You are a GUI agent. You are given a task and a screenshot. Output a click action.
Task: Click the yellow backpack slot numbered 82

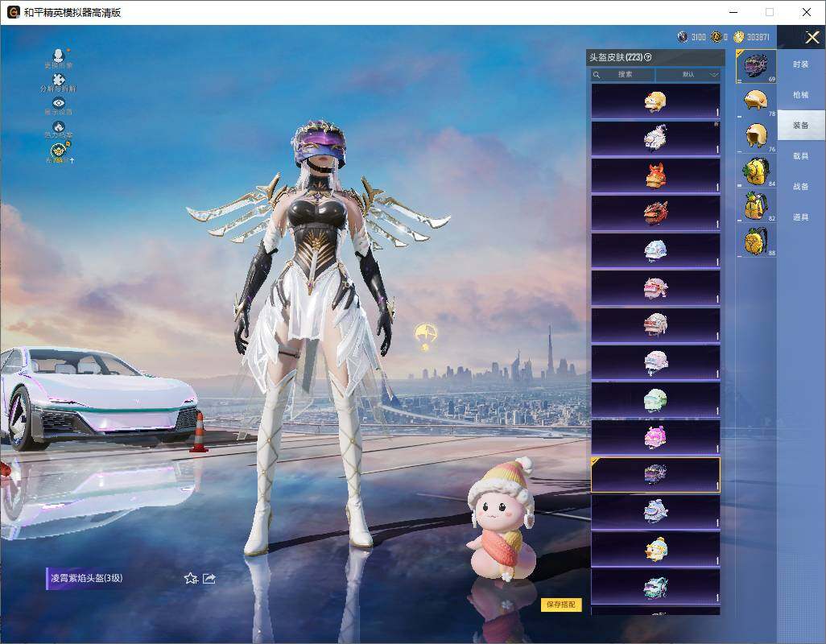(756, 205)
